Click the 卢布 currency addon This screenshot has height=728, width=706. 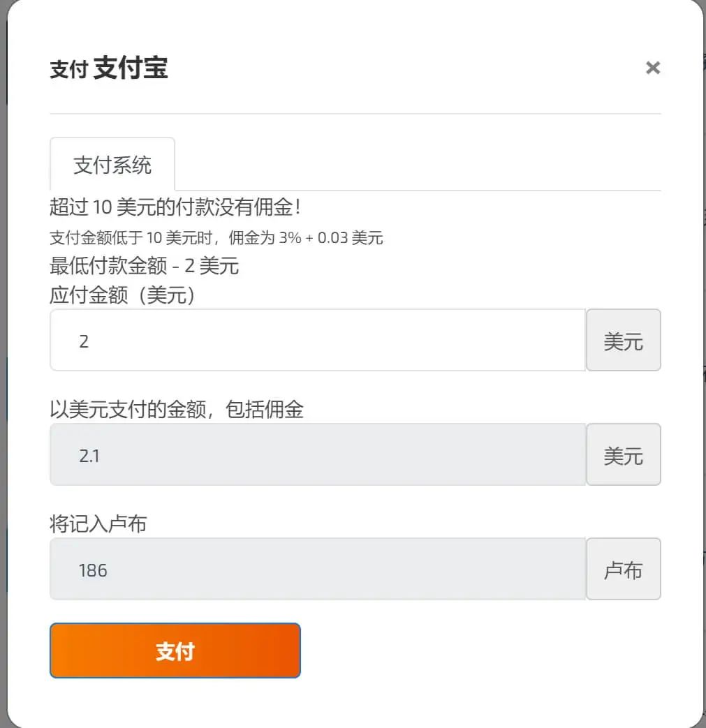click(623, 569)
